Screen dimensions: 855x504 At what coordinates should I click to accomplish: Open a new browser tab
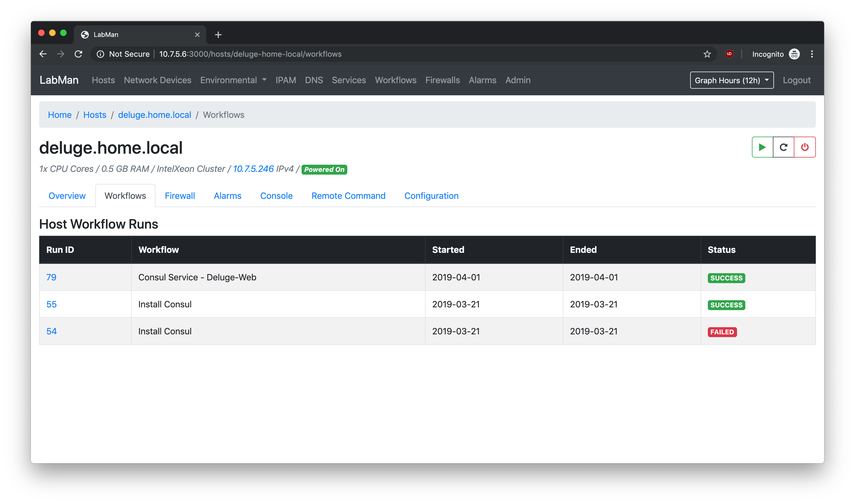[x=218, y=35]
